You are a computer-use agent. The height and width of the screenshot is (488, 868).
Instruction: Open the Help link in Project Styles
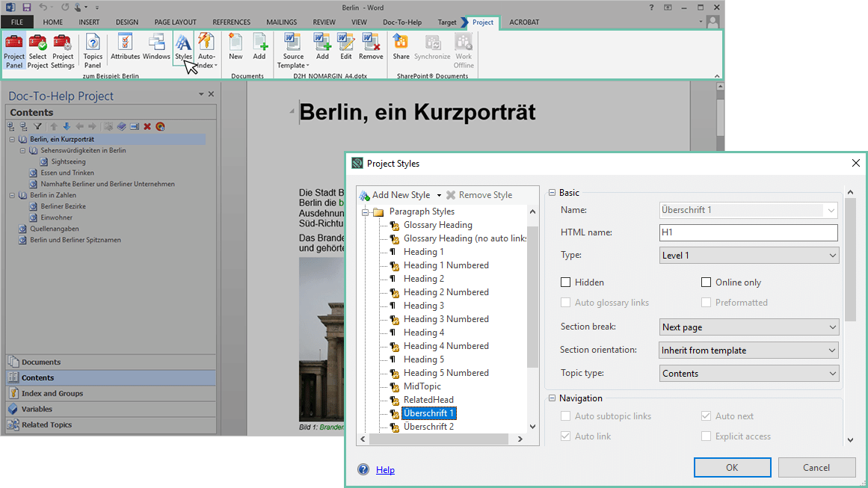click(x=385, y=470)
